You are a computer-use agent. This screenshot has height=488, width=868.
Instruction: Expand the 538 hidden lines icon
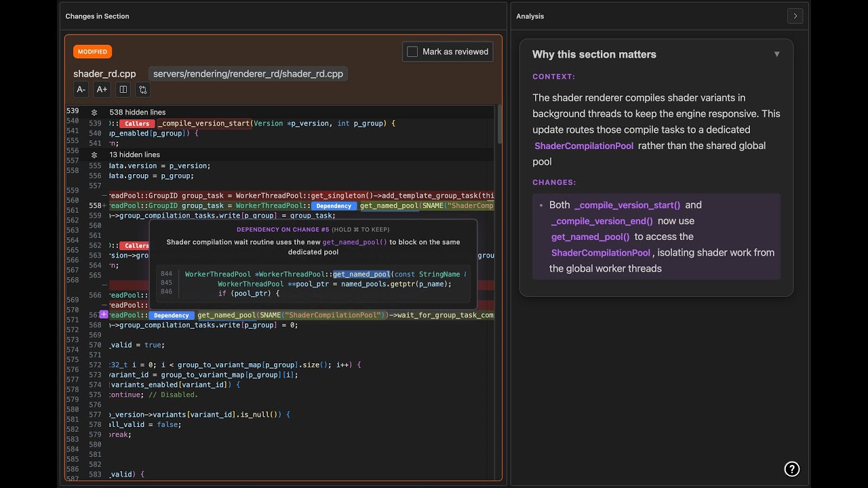(94, 113)
